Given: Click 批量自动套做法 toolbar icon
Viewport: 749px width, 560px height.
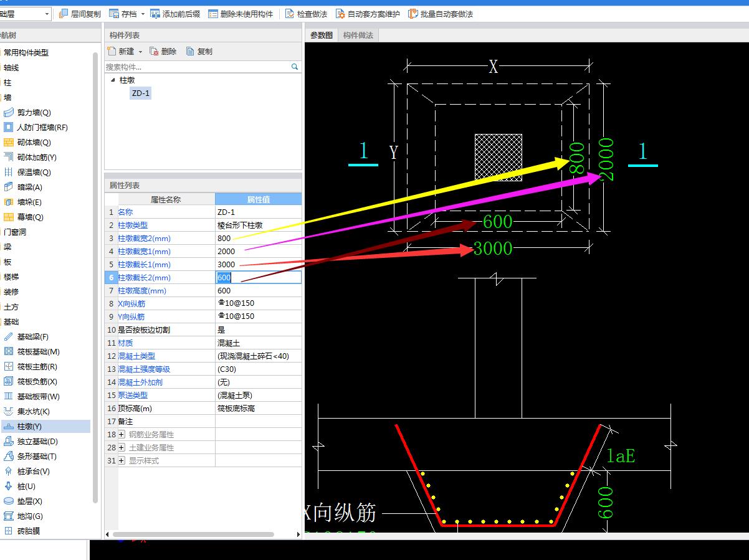Looking at the screenshot, I should (413, 14).
